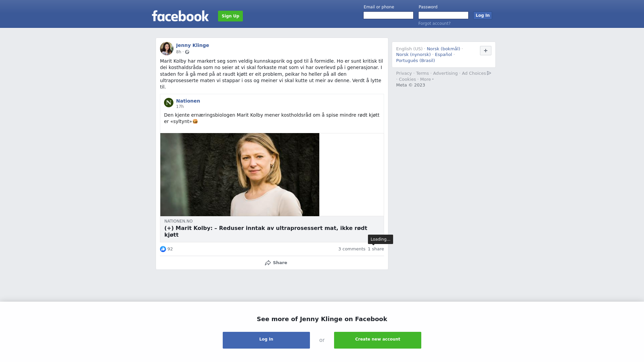The height and width of the screenshot is (362, 644).
Task: Click the Log In button in header
Action: click(x=483, y=15)
